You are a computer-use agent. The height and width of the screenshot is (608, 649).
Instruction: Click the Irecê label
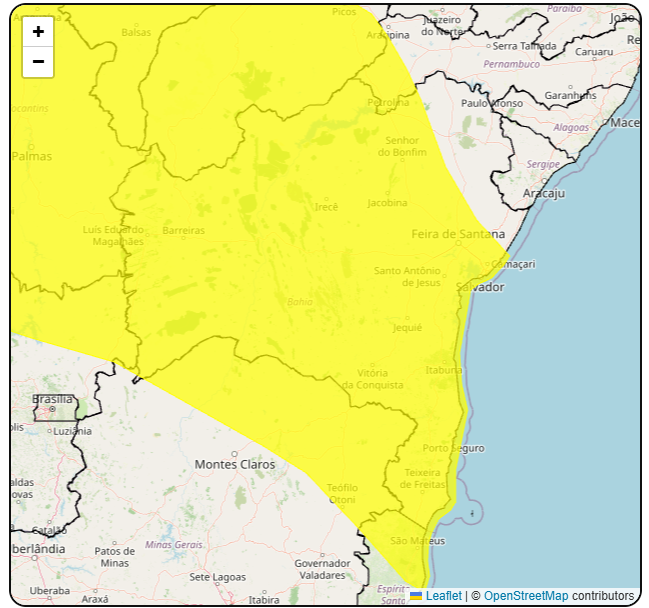[326, 207]
